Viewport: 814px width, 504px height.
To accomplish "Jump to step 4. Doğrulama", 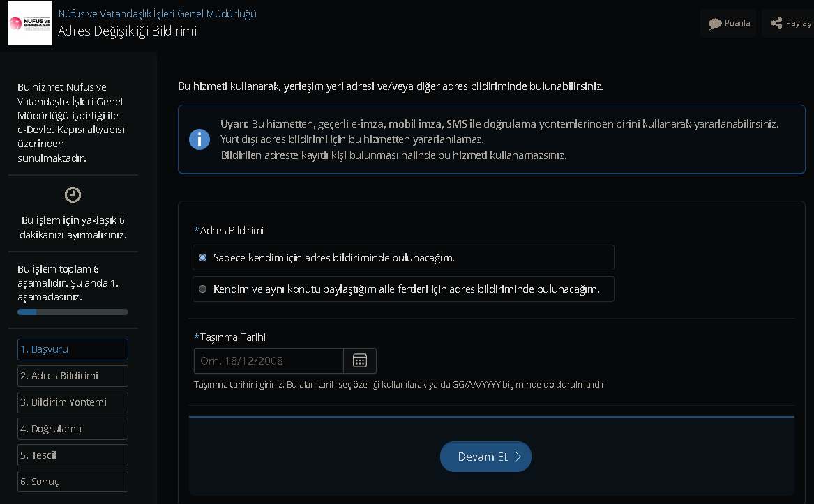I will click(73, 429).
